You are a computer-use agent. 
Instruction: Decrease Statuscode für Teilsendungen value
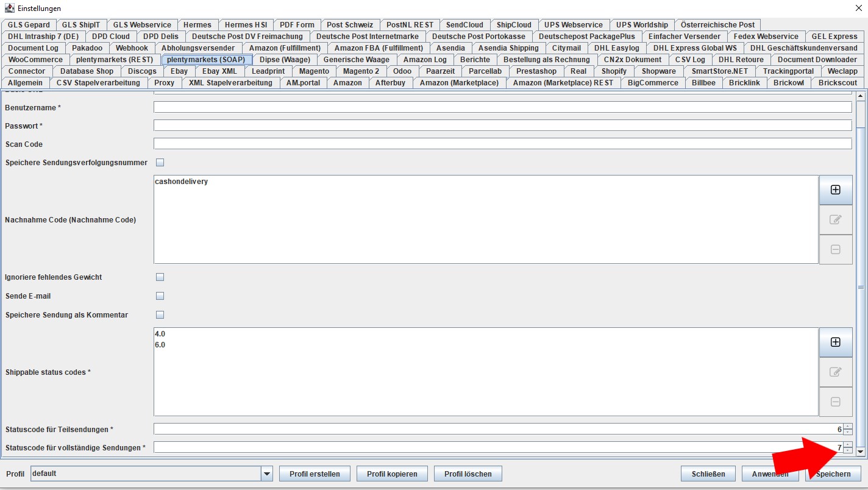coord(848,432)
